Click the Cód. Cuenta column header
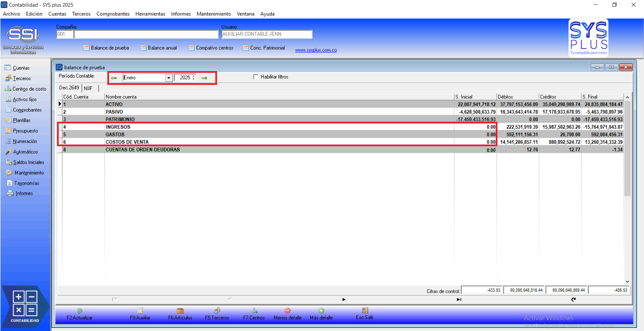The width and height of the screenshot is (644, 331). 83,97
